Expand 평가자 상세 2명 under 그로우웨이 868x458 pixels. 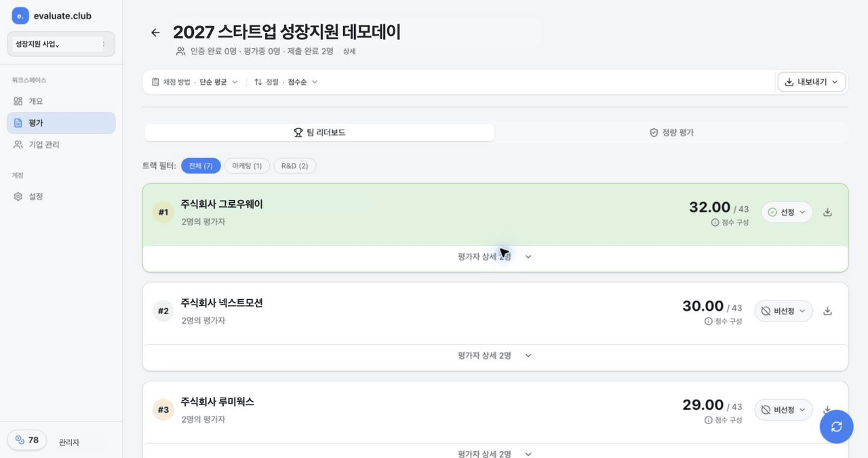pos(495,257)
